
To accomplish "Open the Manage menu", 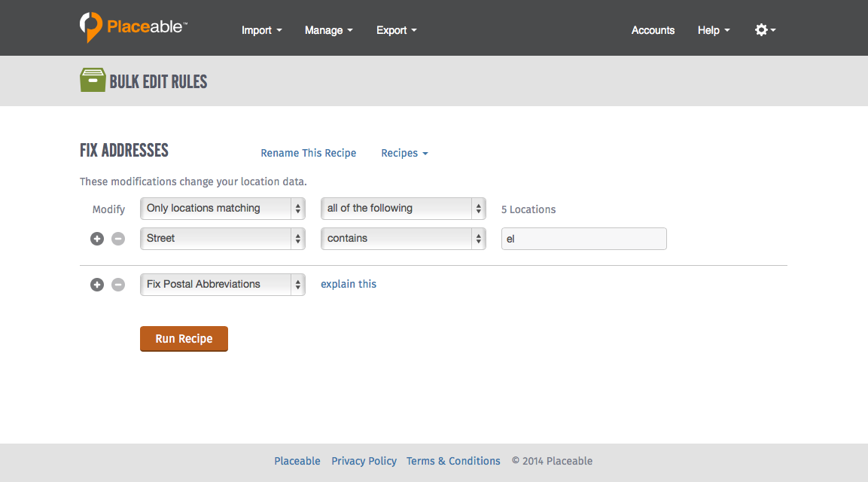I will pyautogui.click(x=328, y=30).
